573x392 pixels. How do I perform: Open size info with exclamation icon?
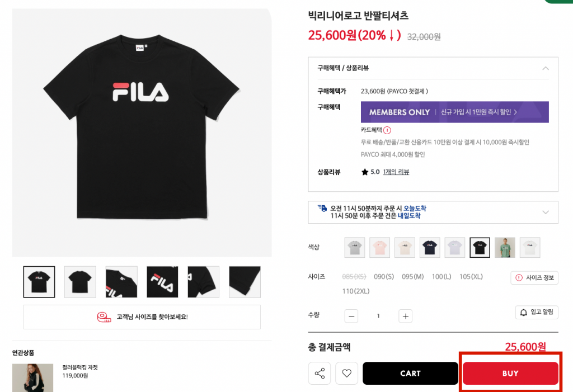(534, 277)
